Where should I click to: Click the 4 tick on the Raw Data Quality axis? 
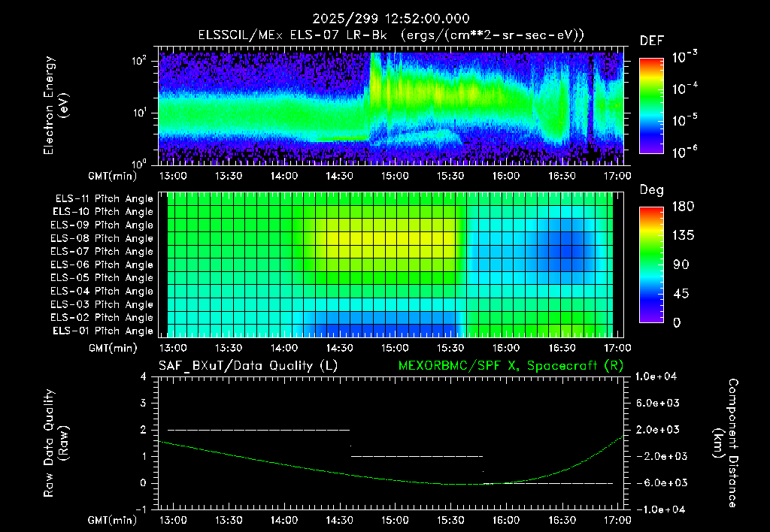point(143,377)
